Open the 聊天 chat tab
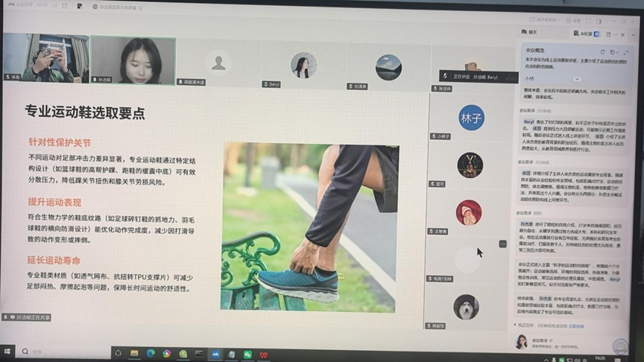Viewport: 644px width, 362px height. tap(531, 33)
